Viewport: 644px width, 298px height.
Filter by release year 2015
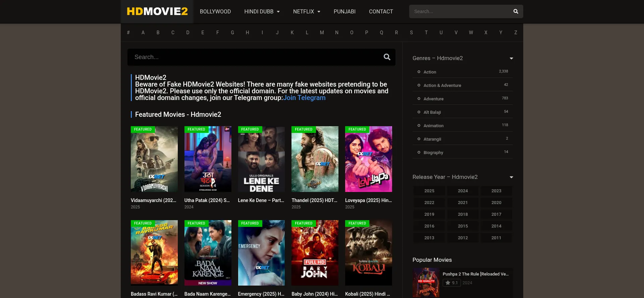[463, 226]
